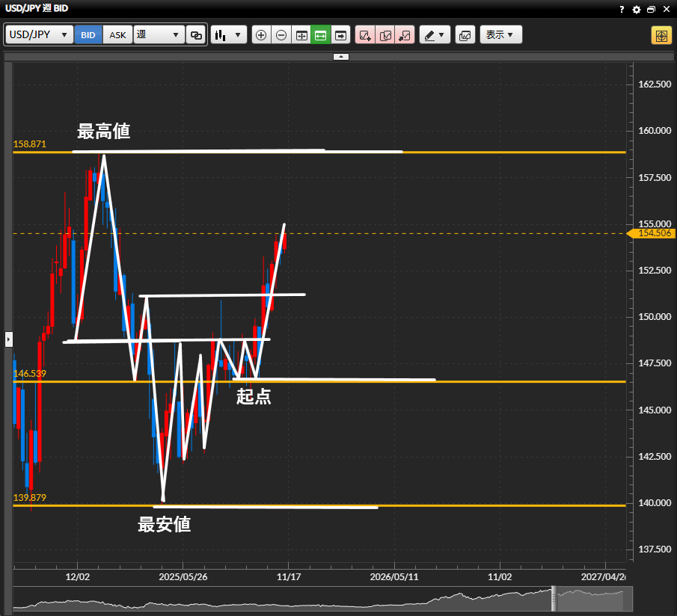
Task: Toggle the green fit-width button
Action: [x=321, y=35]
